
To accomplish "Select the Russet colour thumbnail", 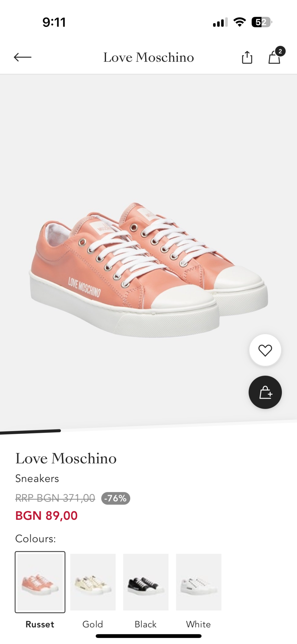I will 40,582.
